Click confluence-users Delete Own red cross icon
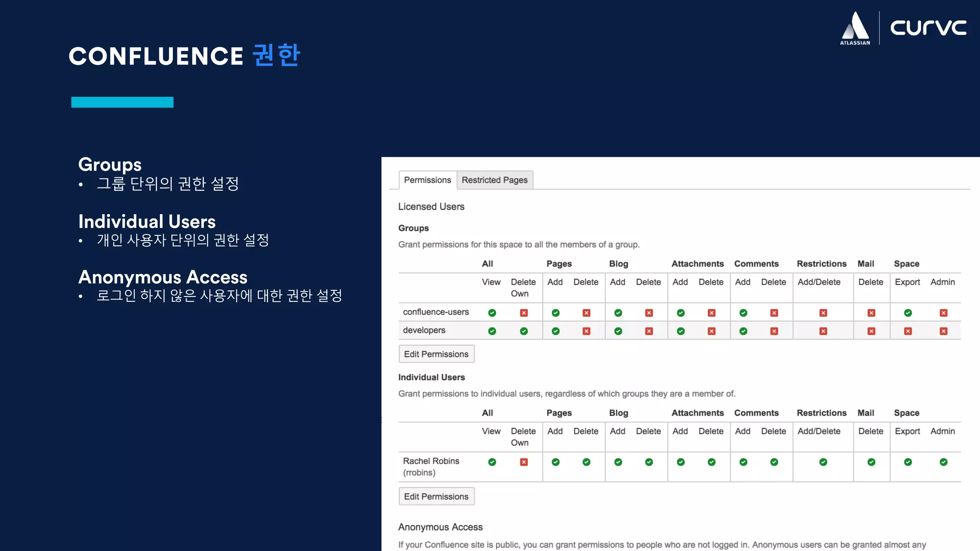The height and width of the screenshot is (551, 980). point(524,313)
